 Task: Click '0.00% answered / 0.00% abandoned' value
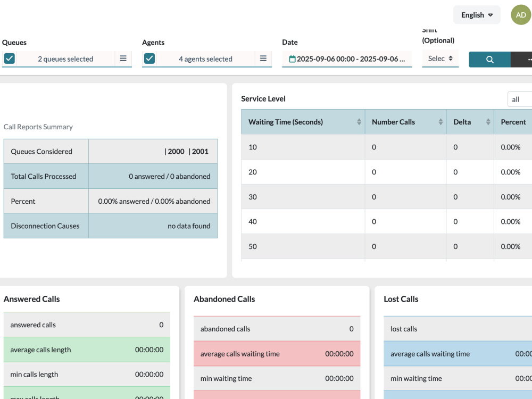point(154,201)
